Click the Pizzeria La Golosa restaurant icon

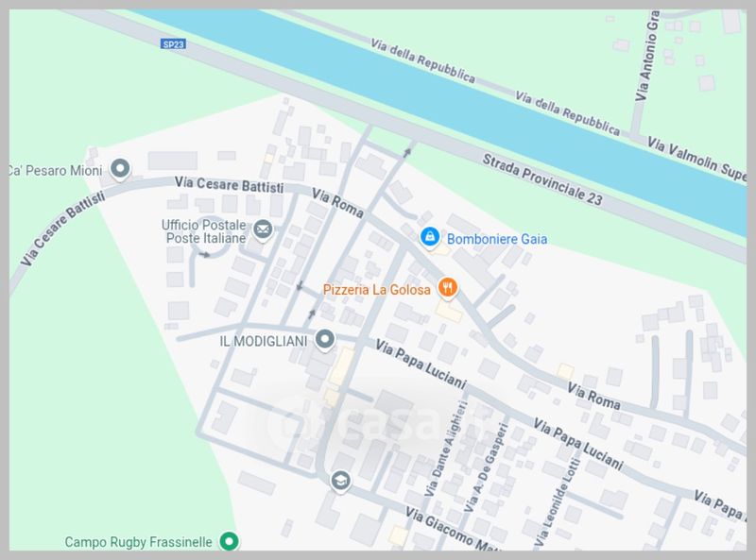click(x=448, y=288)
